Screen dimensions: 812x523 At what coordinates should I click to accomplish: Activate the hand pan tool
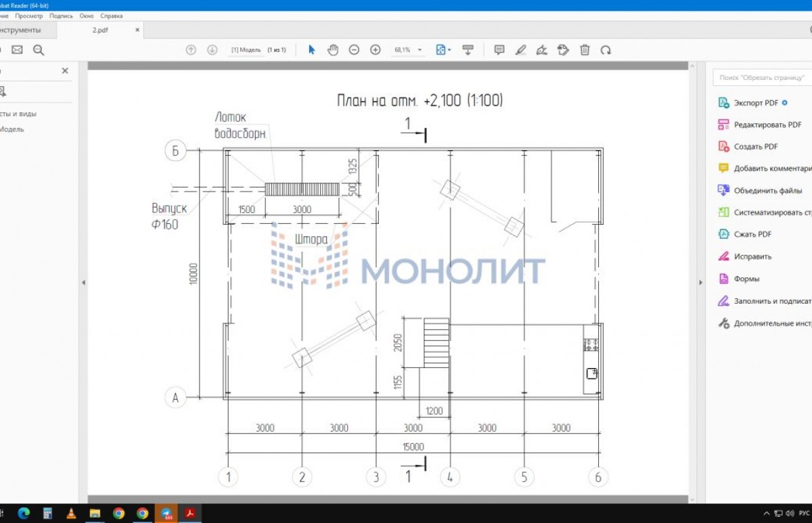333,50
